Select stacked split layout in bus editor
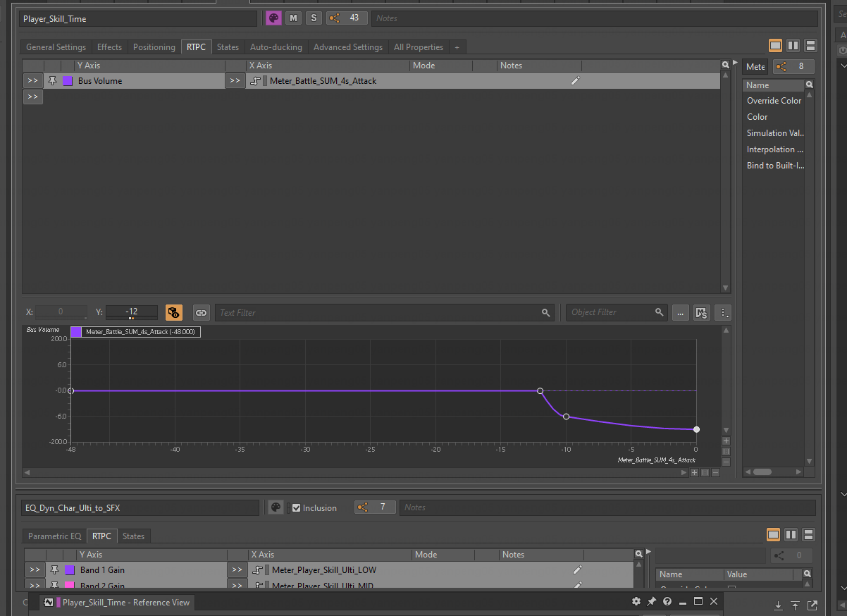Screen dimensions: 847x616 (x=810, y=46)
